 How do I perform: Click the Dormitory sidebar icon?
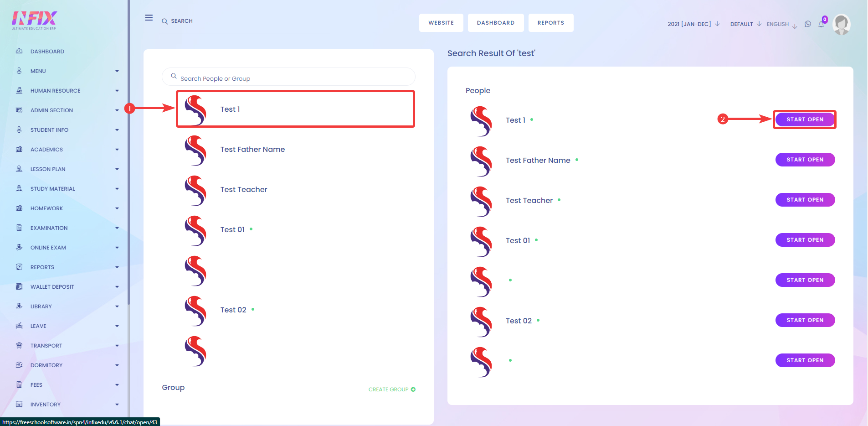(20, 365)
